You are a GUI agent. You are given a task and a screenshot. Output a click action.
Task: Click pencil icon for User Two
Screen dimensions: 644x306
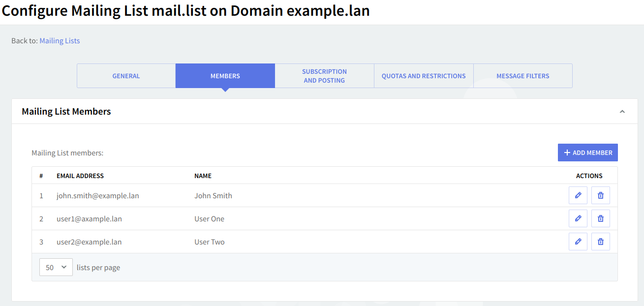point(578,242)
